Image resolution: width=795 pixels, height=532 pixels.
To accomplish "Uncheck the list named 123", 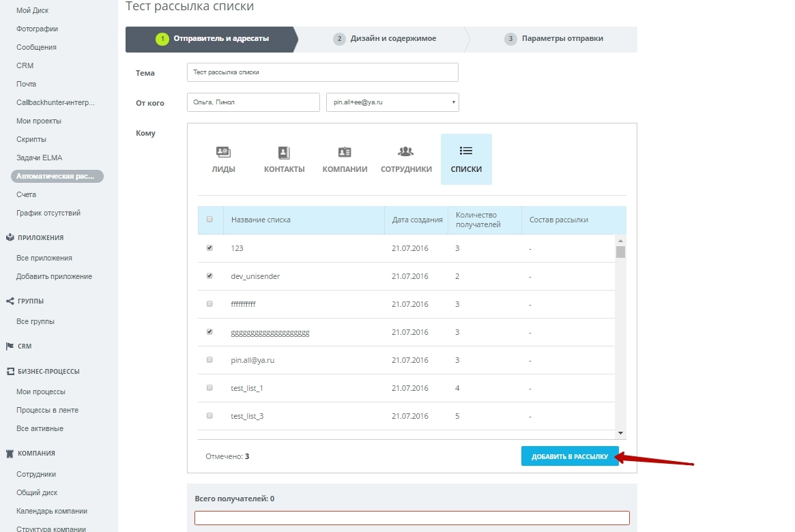I will point(209,248).
